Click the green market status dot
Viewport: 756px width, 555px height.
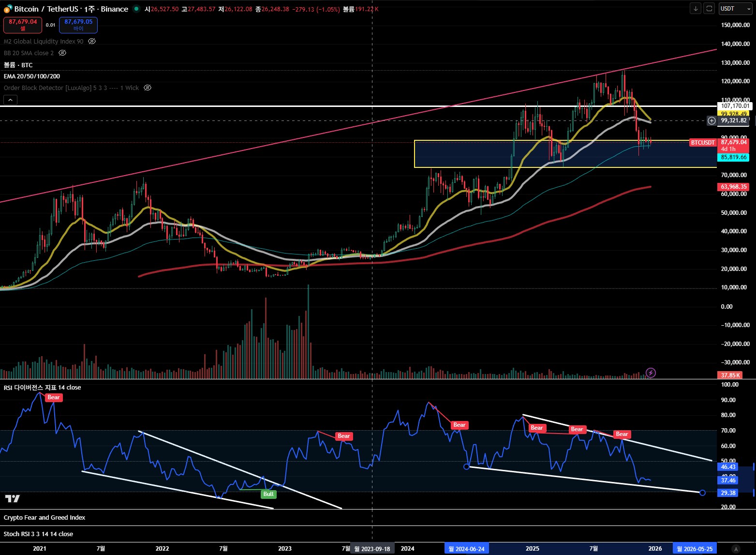(136, 9)
